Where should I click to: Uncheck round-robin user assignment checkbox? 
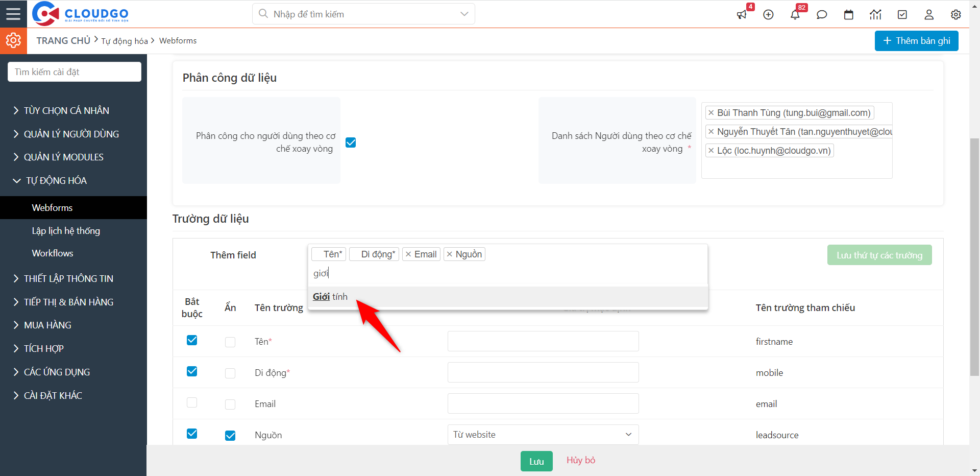coord(351,142)
